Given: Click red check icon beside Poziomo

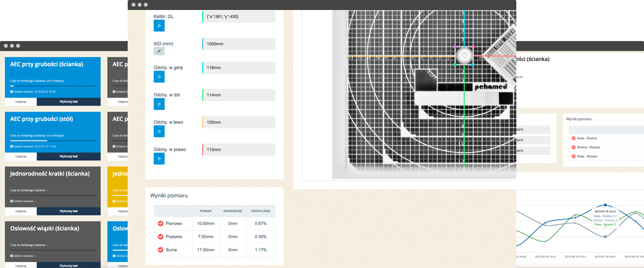Looking at the screenshot, I should (x=160, y=236).
